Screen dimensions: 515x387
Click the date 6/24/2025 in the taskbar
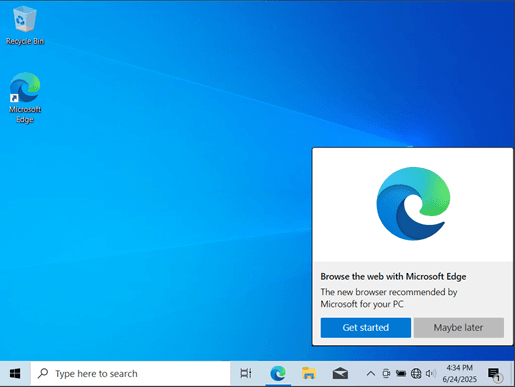460,379
